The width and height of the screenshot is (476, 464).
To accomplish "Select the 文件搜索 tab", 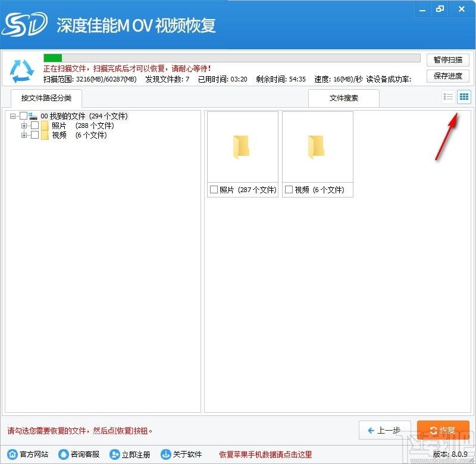I will point(344,98).
